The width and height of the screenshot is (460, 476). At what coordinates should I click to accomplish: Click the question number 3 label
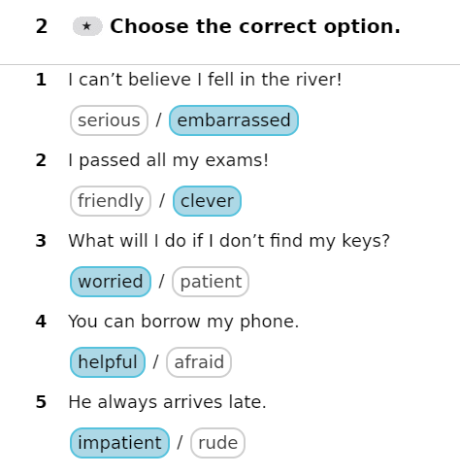click(41, 241)
